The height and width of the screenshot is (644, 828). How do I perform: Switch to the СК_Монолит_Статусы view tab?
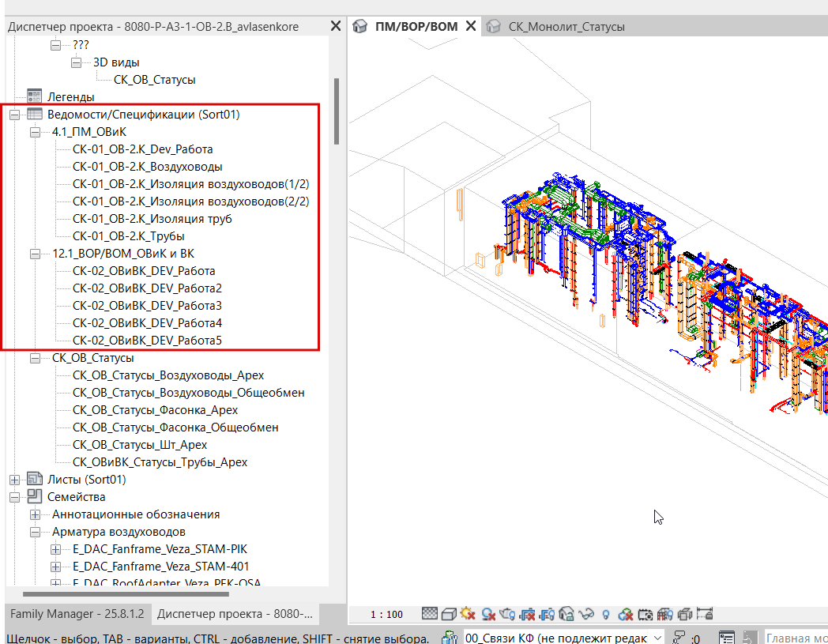[566, 27]
